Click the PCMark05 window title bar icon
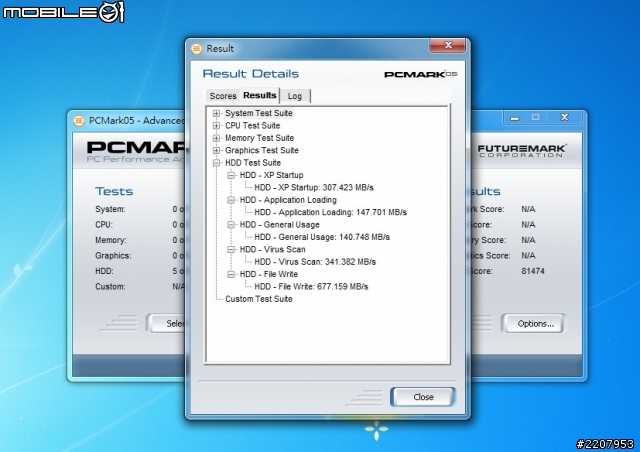The width and height of the screenshot is (640, 452). 79,121
